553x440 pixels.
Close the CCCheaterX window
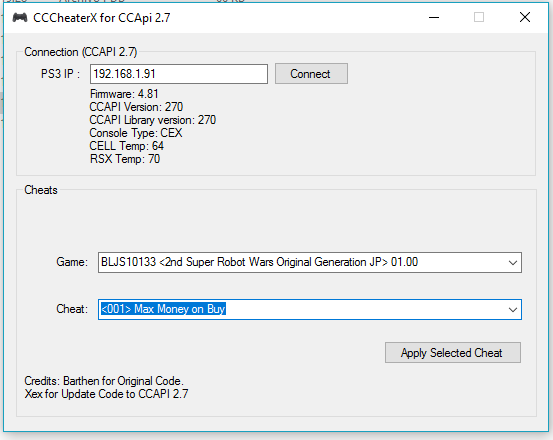(x=525, y=17)
